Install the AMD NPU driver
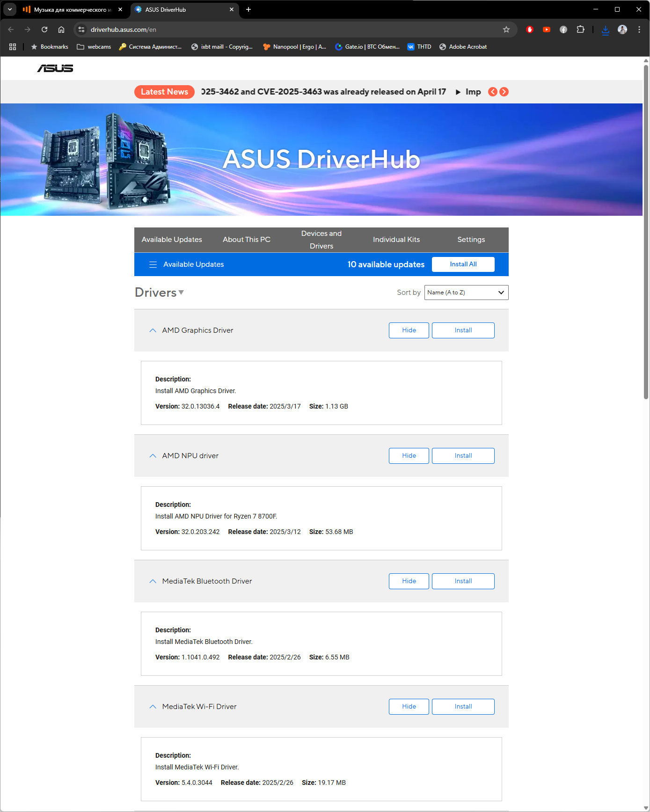Image resolution: width=650 pixels, height=812 pixels. [463, 456]
